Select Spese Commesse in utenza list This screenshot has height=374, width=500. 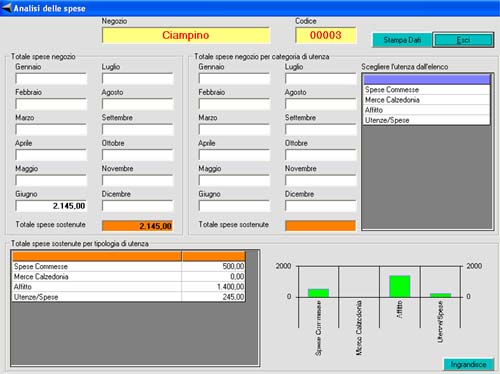426,90
